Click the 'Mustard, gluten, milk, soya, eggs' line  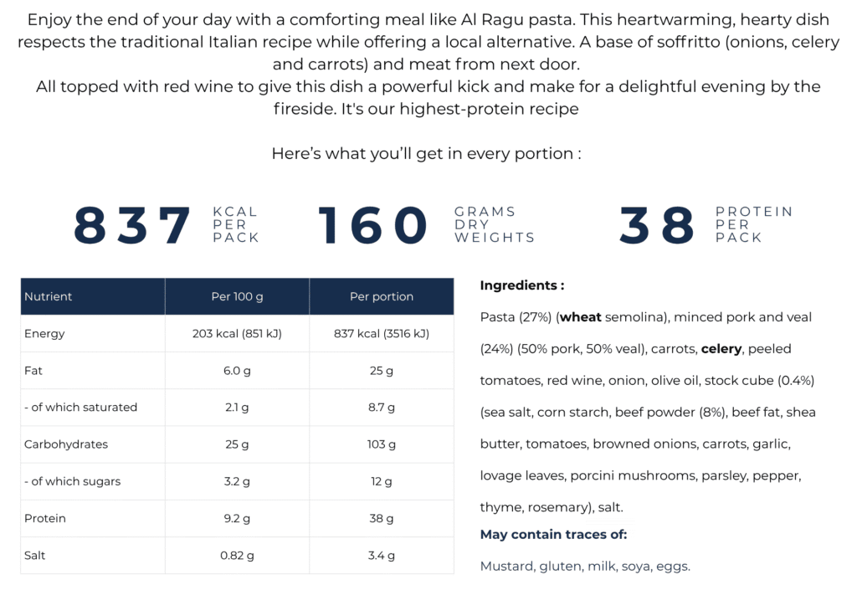[585, 567]
